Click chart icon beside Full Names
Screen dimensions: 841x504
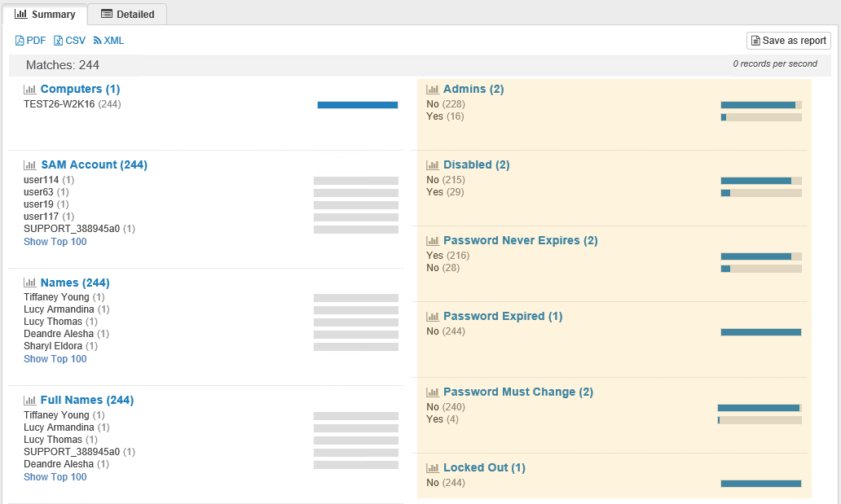[x=29, y=401]
